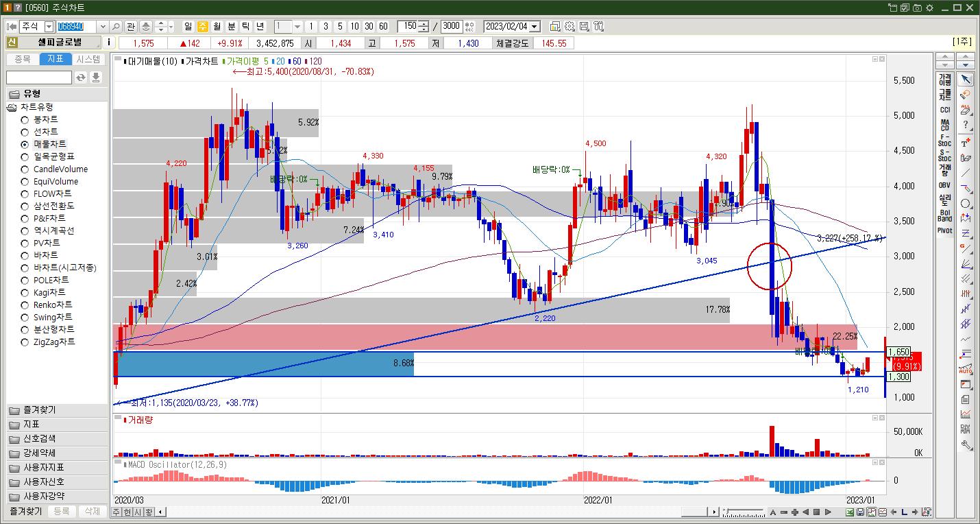Expand the 신호검색 folder section
Screen dimensions: 980x524
point(57,439)
